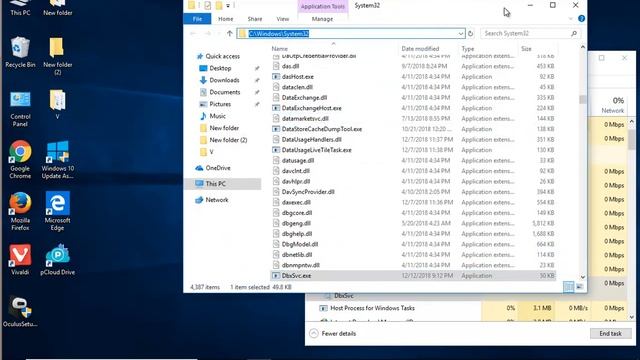The height and width of the screenshot is (360, 640).
Task: Click the Task Manager scrollbar up arrow
Action: click(631, 122)
